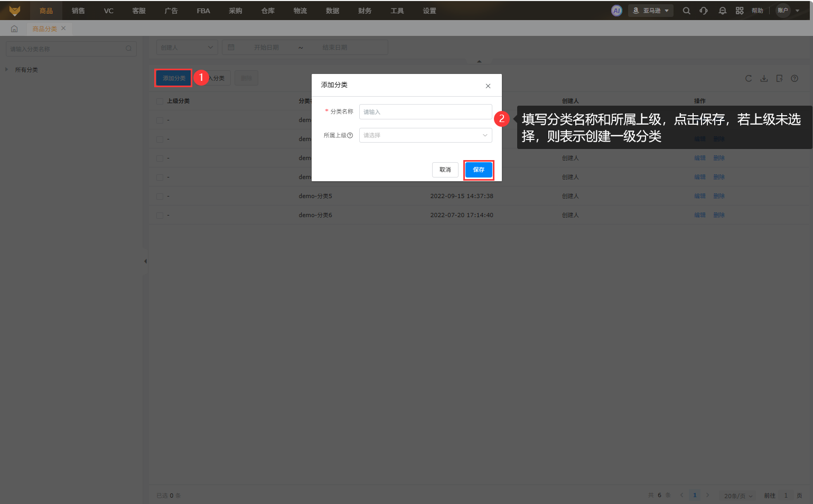
Task: Open the 数据 menu
Action: click(x=332, y=11)
